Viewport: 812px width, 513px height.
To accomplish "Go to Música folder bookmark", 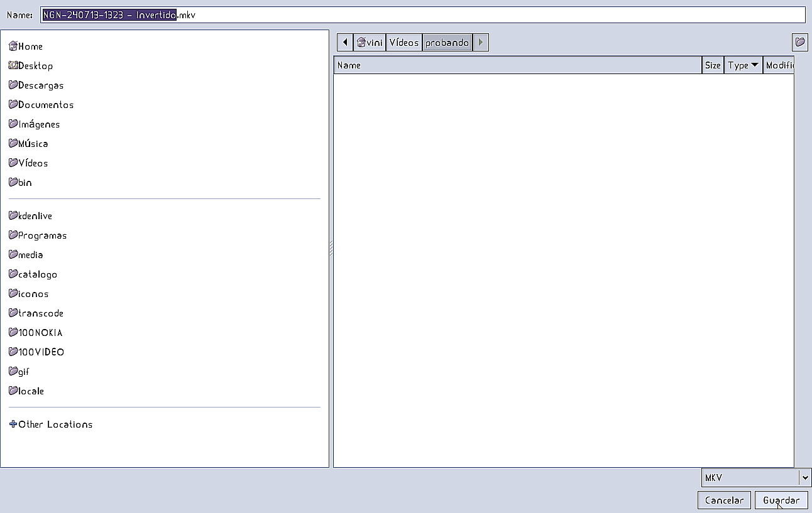I will point(33,144).
